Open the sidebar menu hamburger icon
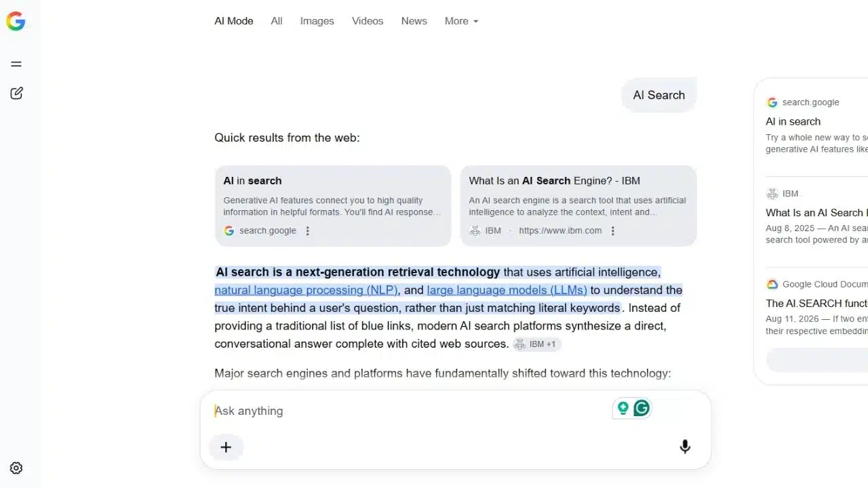The image size is (868, 488). click(16, 64)
